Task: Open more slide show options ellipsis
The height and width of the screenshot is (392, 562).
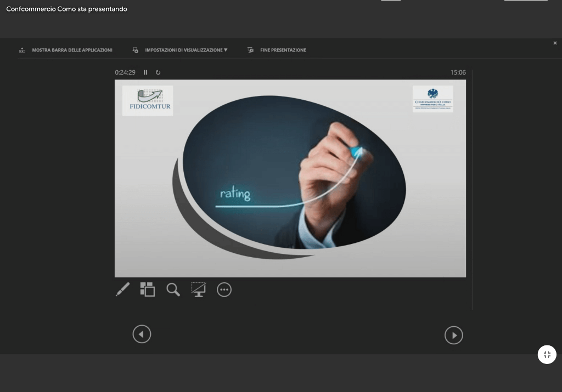Action: 224,289
